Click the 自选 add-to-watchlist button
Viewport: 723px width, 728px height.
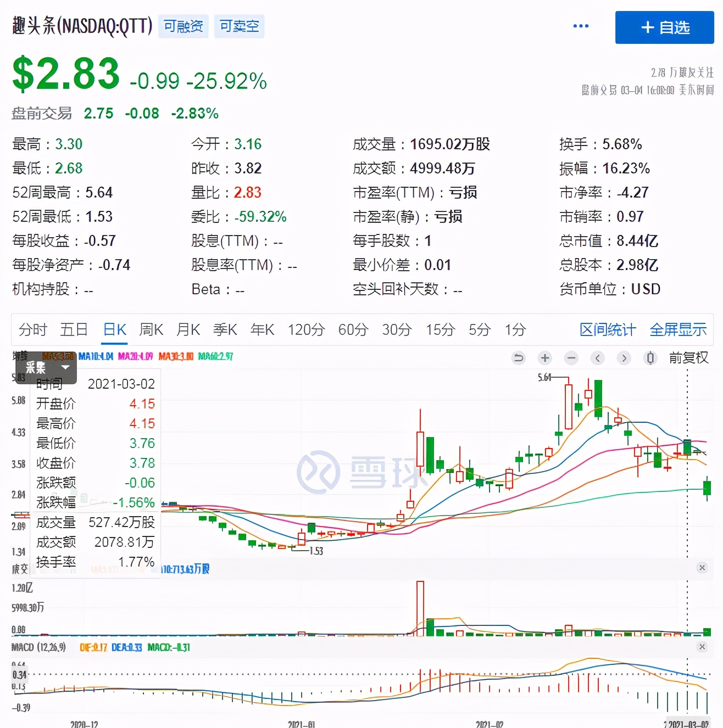pos(664,27)
